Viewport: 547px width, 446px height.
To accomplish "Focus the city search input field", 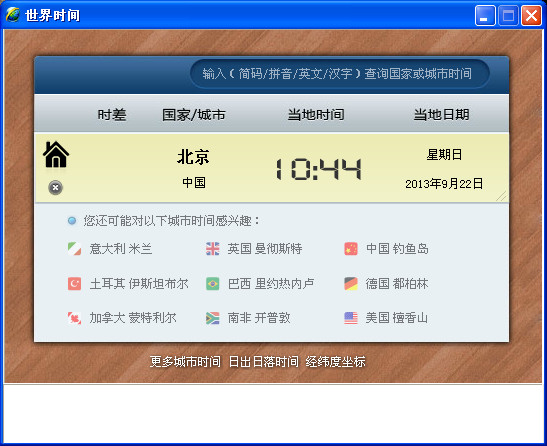I will (339, 74).
